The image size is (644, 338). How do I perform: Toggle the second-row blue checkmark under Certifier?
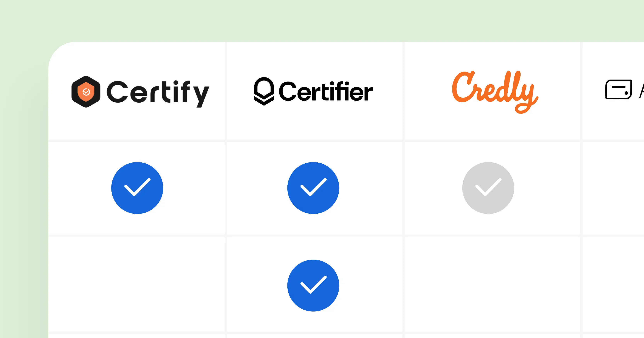[313, 285]
